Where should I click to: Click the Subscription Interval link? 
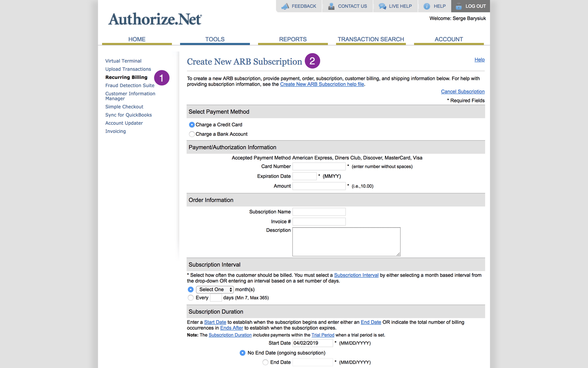(x=356, y=275)
